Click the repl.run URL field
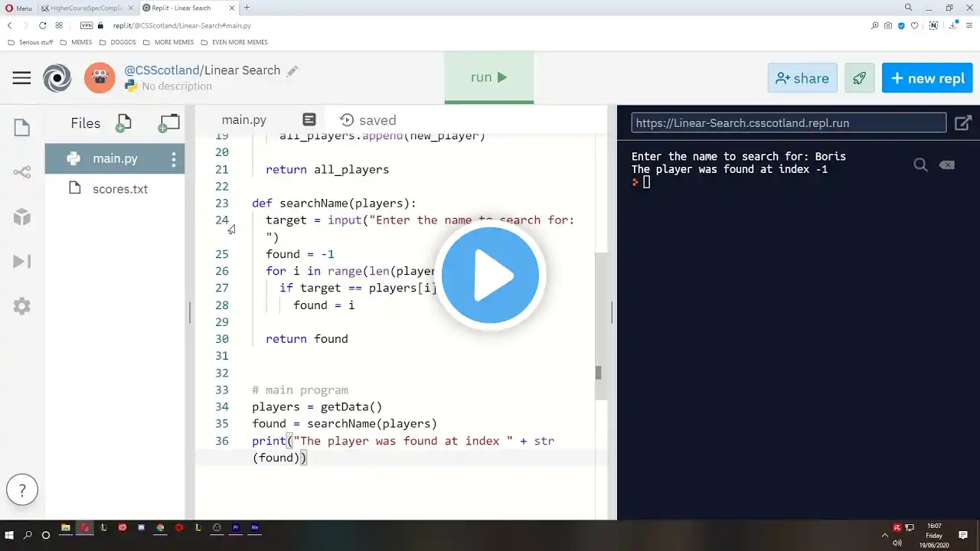 [x=789, y=123]
